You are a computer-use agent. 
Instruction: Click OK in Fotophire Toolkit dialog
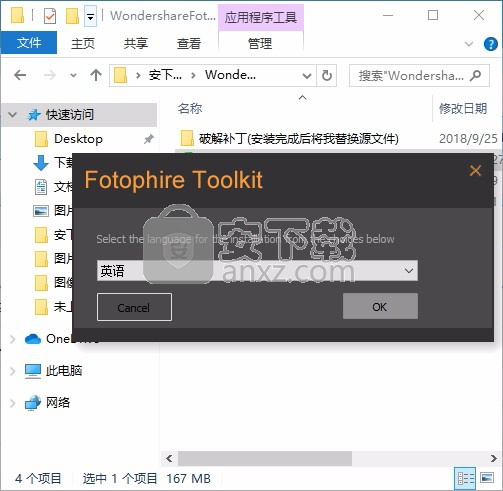[380, 306]
